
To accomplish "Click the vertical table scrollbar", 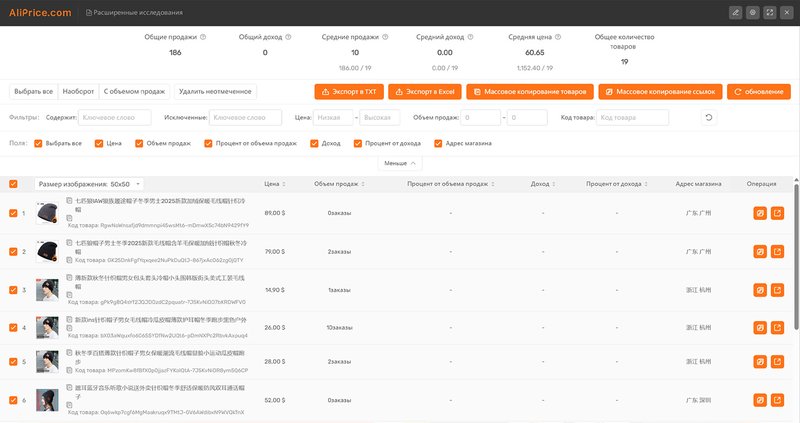I will coord(796,256).
